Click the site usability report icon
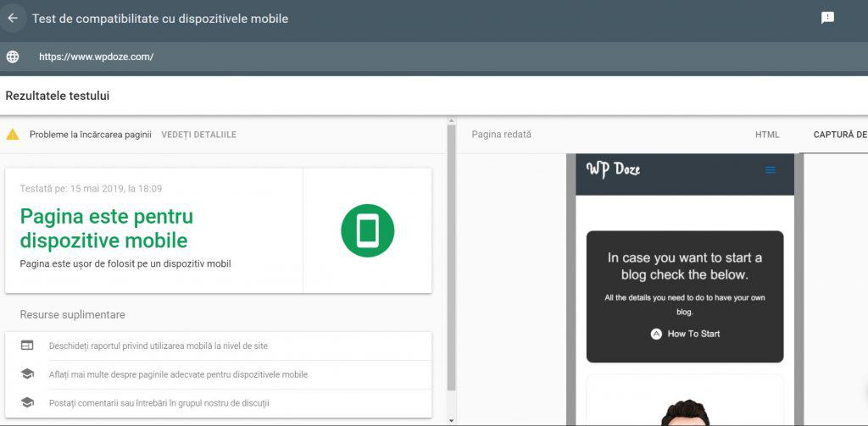Viewport: 868px width, 426px height. pyautogui.click(x=27, y=346)
